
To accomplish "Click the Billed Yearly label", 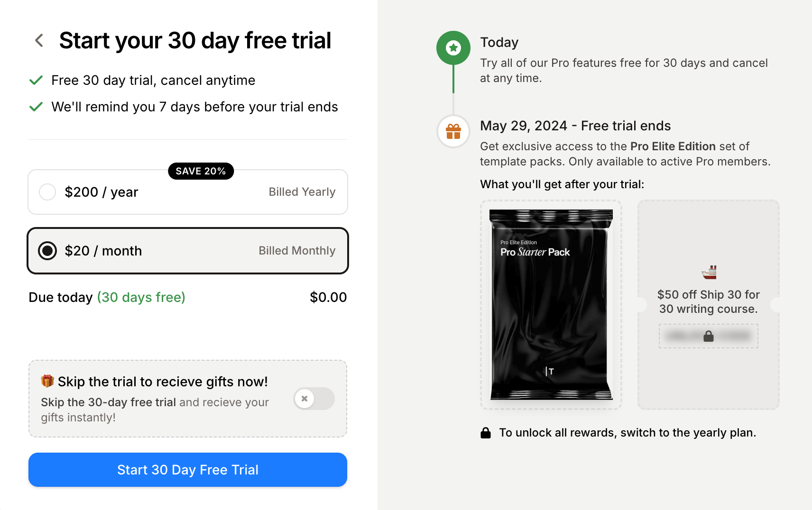I will tap(302, 192).
